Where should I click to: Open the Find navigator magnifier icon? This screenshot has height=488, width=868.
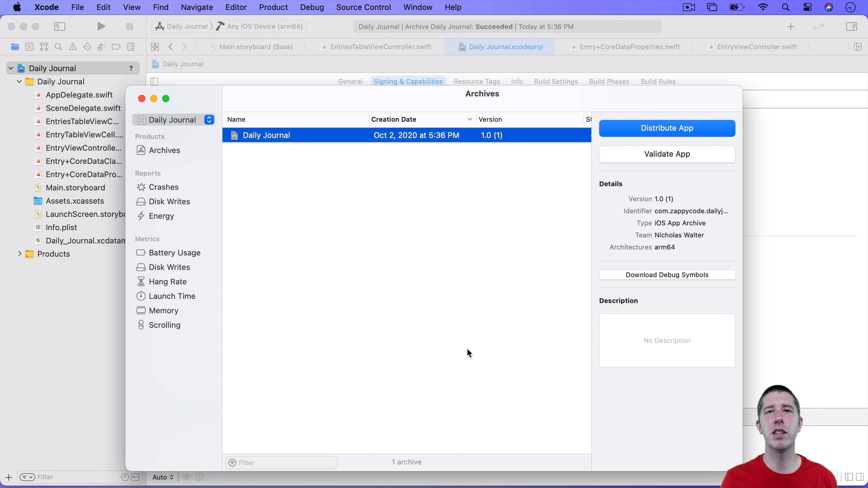click(x=58, y=47)
